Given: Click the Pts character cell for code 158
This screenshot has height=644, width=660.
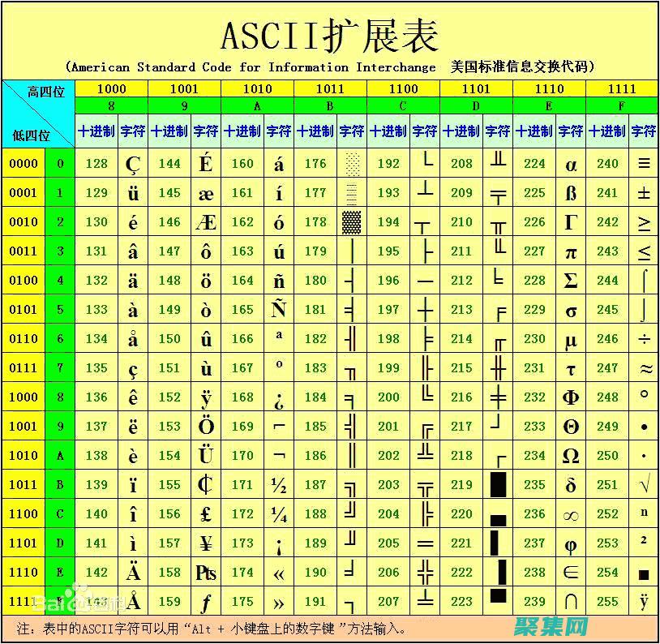Looking at the screenshot, I should click(206, 573).
